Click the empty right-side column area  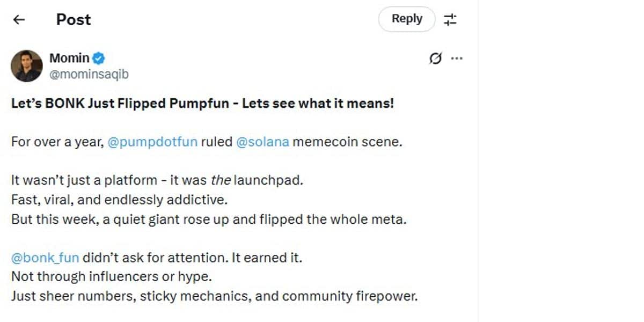[x=561, y=161]
